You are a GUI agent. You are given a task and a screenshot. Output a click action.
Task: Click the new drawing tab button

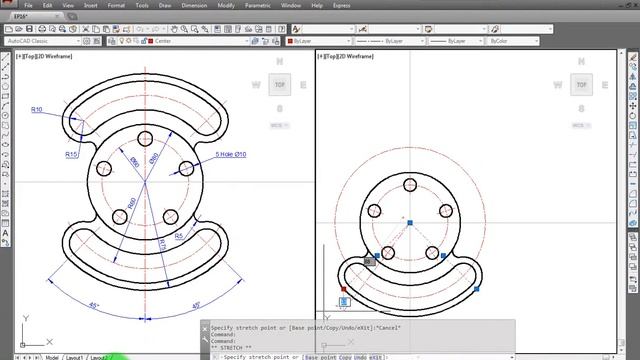[x=72, y=16]
